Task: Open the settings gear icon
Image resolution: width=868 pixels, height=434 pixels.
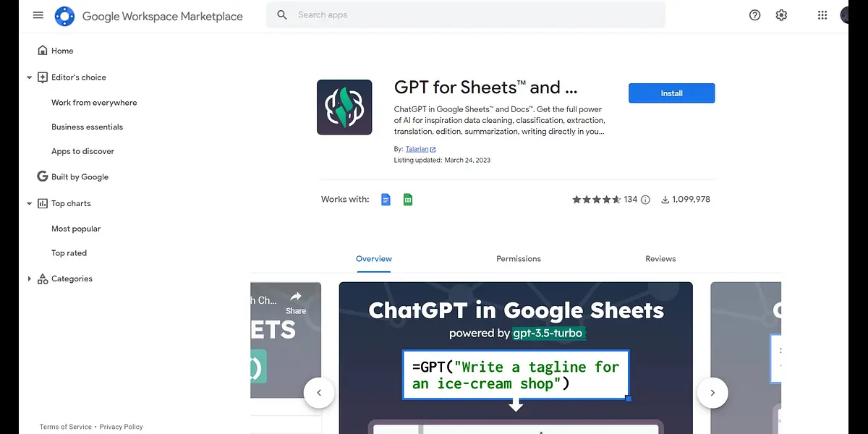Action: click(x=781, y=15)
